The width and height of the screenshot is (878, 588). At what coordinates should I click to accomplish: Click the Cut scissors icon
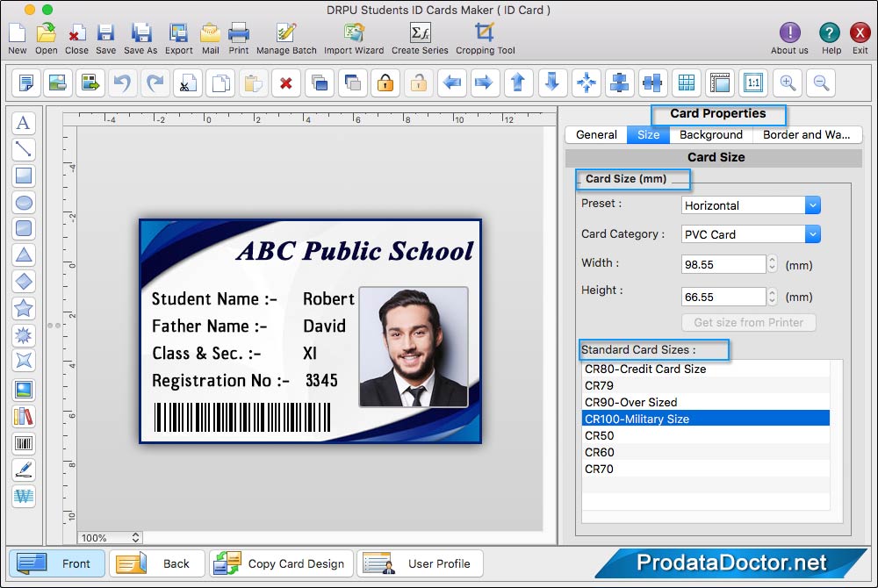click(188, 82)
